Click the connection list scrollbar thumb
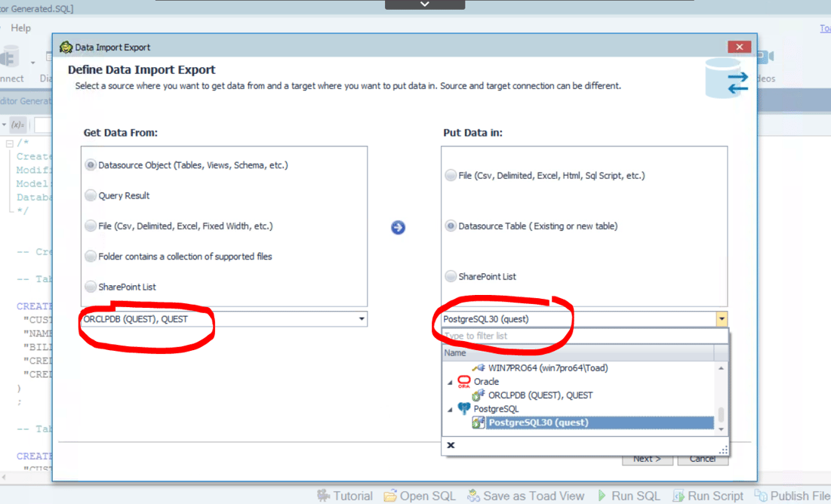 (x=721, y=414)
